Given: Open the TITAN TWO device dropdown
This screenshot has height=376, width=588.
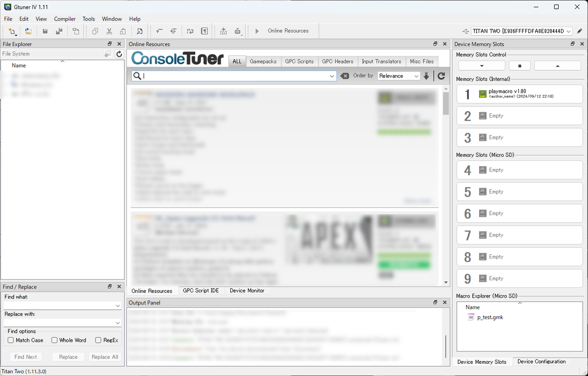Looking at the screenshot, I should 568,31.
